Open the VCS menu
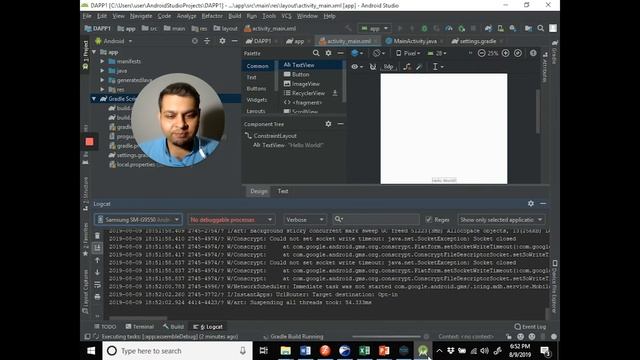640x360 pixels. [287, 16]
